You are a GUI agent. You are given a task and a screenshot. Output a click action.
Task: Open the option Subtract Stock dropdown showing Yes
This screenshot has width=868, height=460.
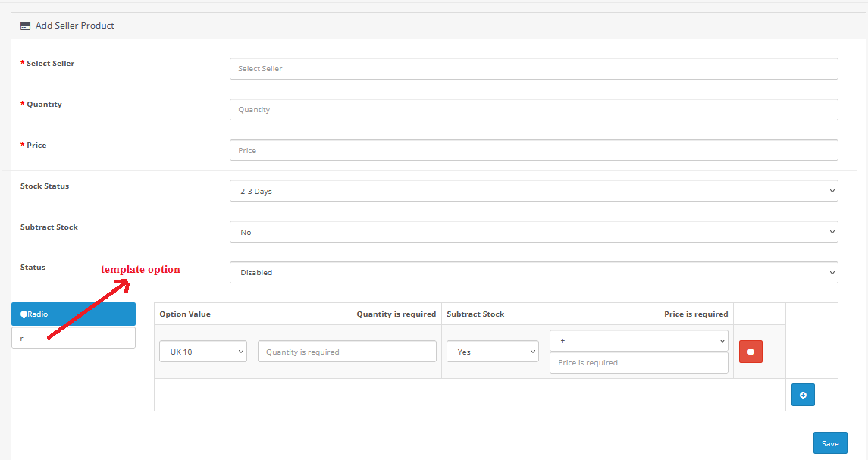tap(493, 352)
